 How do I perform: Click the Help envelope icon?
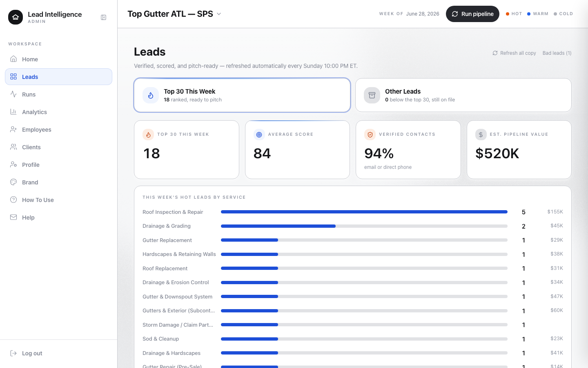tap(13, 217)
